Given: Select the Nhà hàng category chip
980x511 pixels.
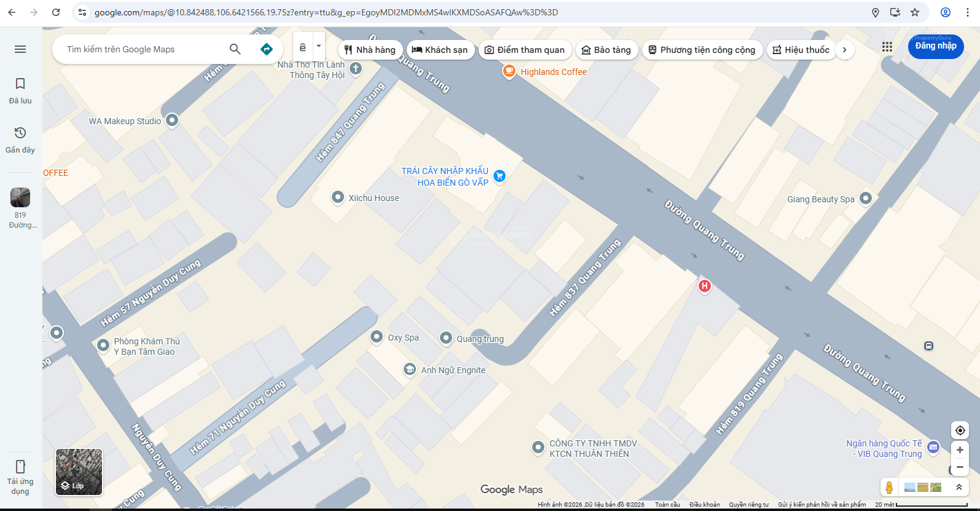Looking at the screenshot, I should [x=370, y=50].
